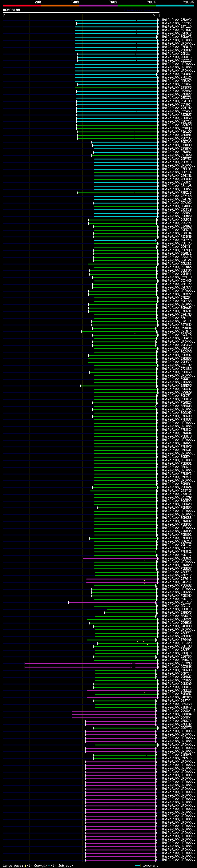Open hit UniRef100_B9T1L0
The width and height of the screenshot is (197, 868).
[177, 26]
